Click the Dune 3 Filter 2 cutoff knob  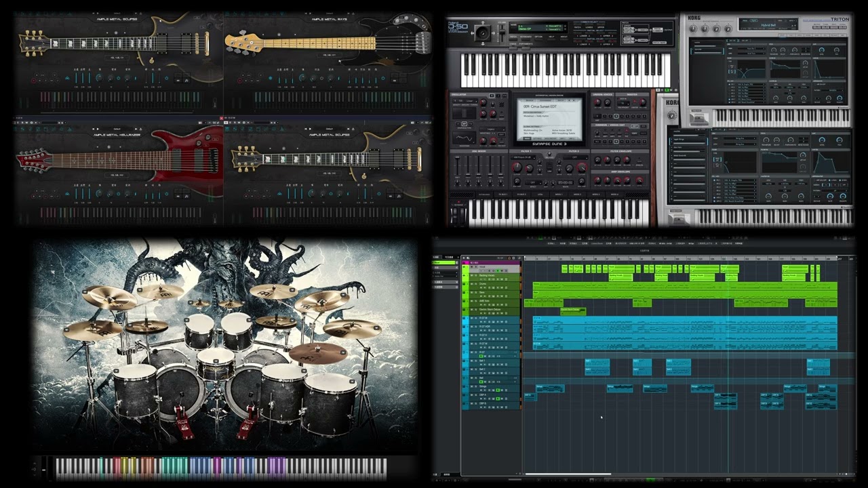coord(582,167)
